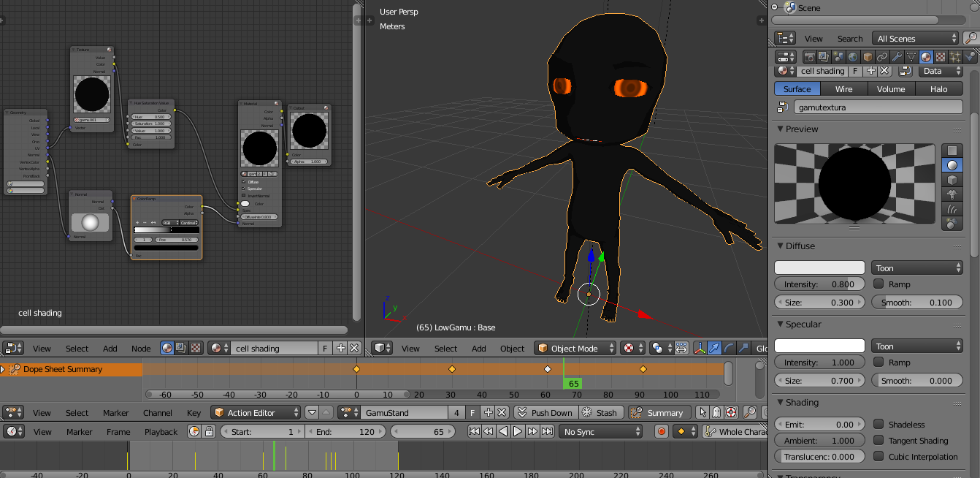Choose the cube preview shape
The width and height of the screenshot is (980, 478).
tap(952, 179)
